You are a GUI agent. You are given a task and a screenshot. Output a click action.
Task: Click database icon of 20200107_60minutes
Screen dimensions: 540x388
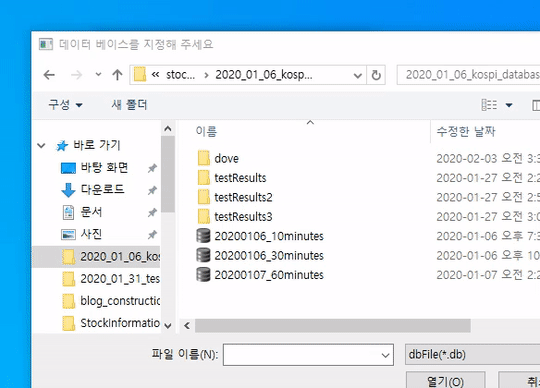[x=203, y=274]
